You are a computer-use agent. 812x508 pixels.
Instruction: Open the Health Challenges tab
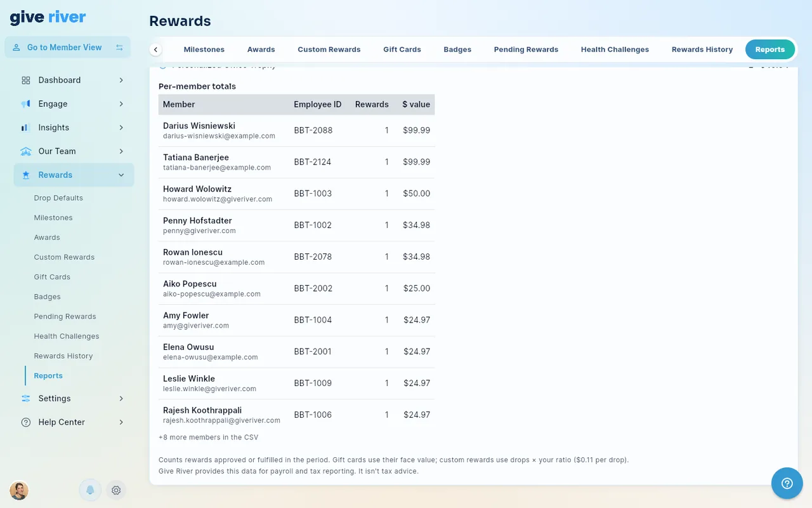(x=615, y=50)
